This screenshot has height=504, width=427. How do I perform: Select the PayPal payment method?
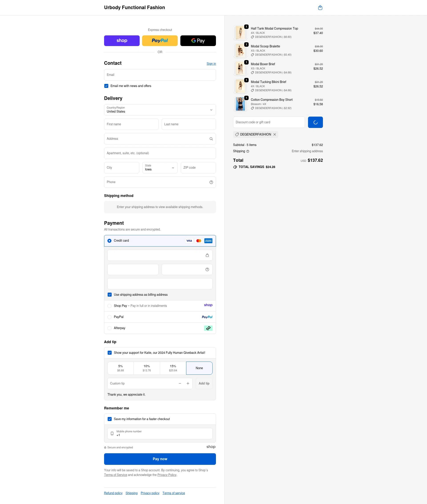(109, 317)
